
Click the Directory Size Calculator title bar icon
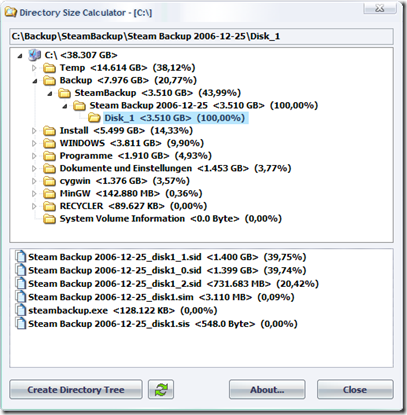(11, 13)
